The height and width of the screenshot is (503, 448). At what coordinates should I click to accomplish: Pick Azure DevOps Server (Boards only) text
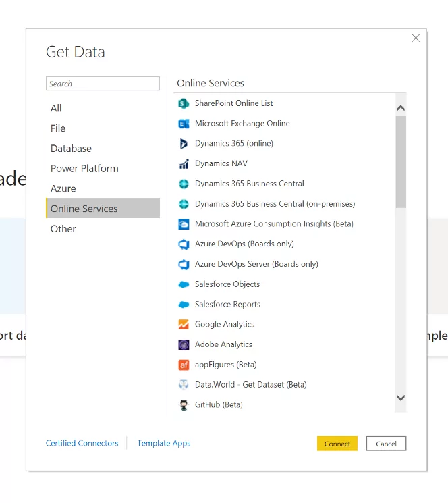click(x=256, y=264)
